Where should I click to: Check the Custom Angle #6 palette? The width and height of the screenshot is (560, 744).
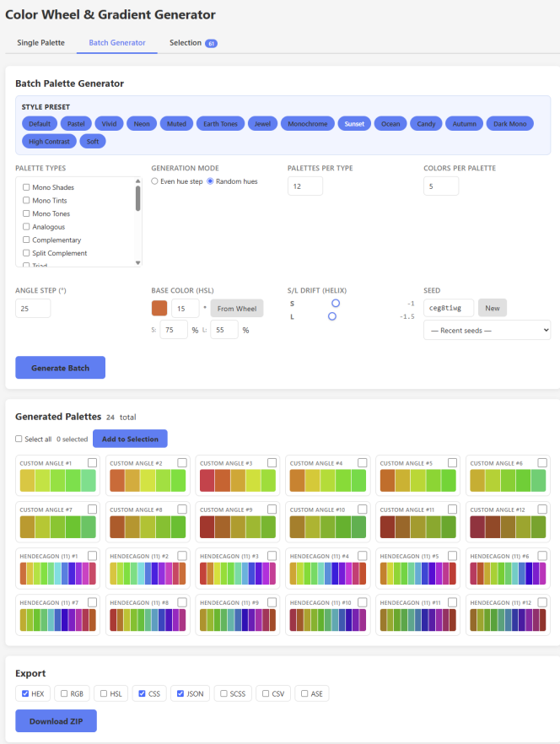coord(542,462)
